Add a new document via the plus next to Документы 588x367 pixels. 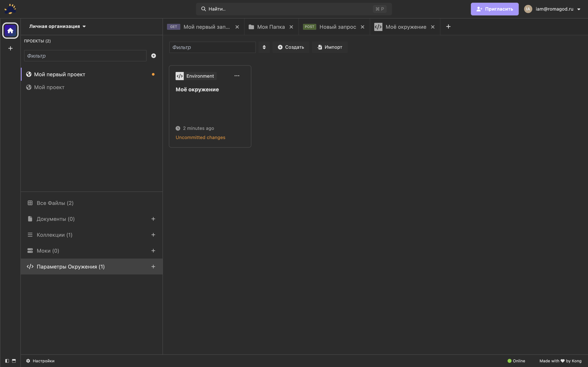point(153,219)
